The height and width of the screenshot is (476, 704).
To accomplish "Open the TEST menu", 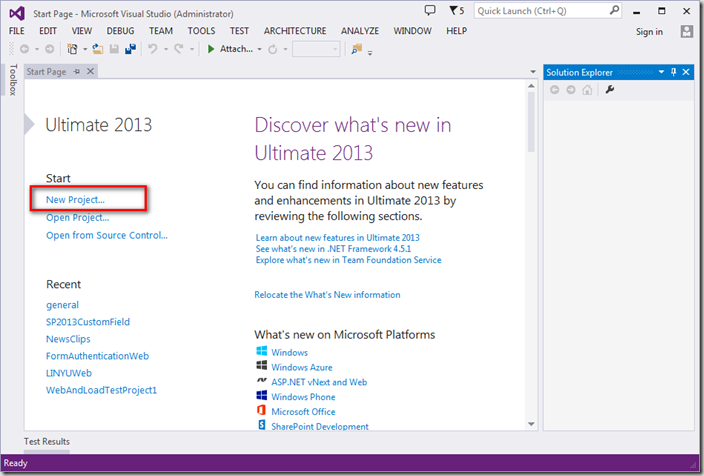I will (x=239, y=31).
